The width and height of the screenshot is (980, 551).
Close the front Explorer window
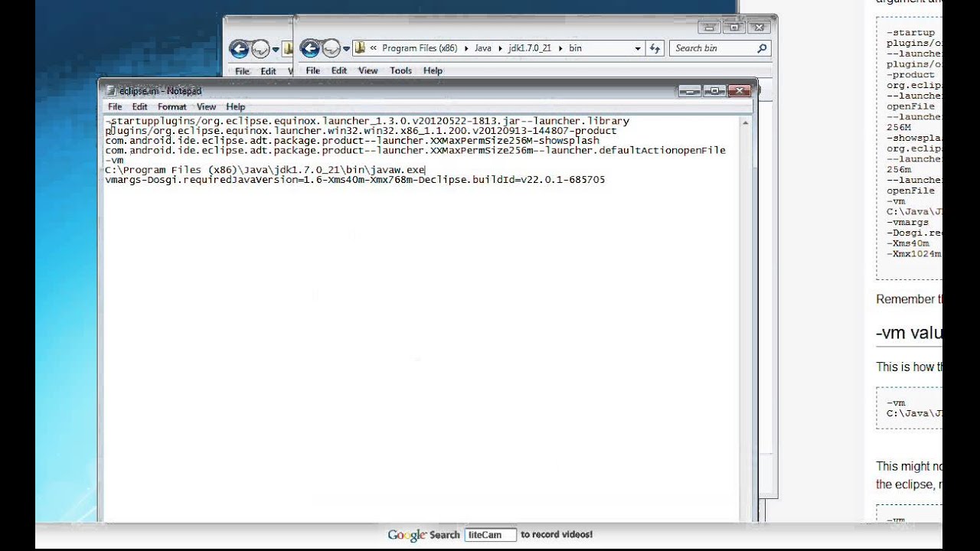[x=759, y=28]
